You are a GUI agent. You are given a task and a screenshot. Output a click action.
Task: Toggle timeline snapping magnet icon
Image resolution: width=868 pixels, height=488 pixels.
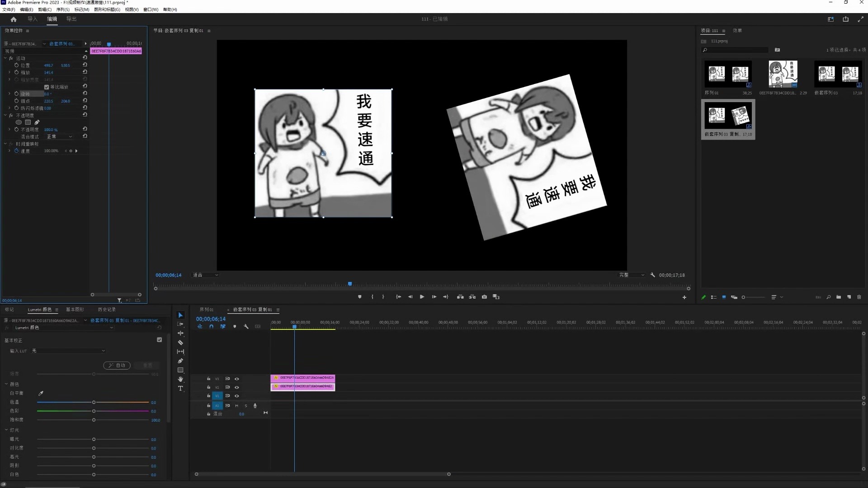pos(211,326)
